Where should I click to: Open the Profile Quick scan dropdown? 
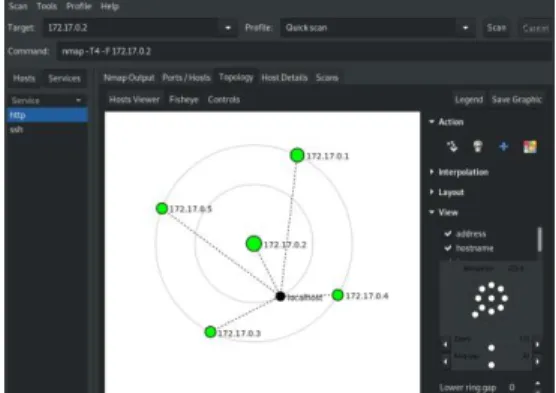pyautogui.click(x=378, y=28)
